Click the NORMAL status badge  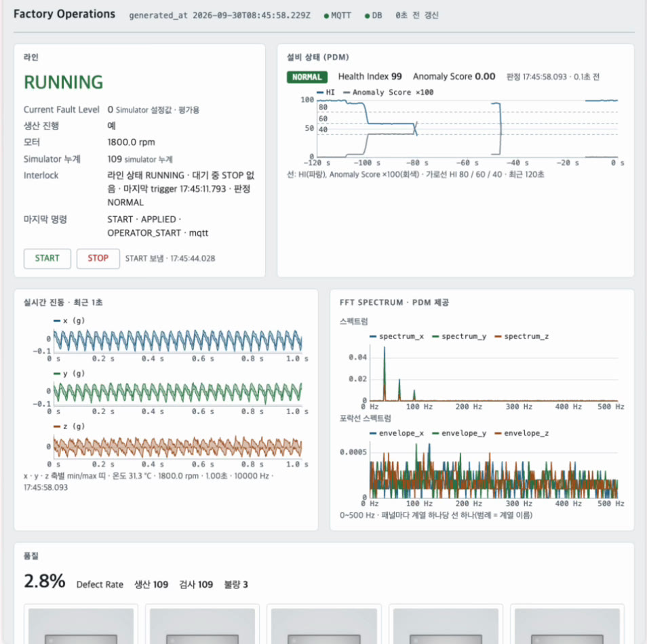pyautogui.click(x=307, y=77)
